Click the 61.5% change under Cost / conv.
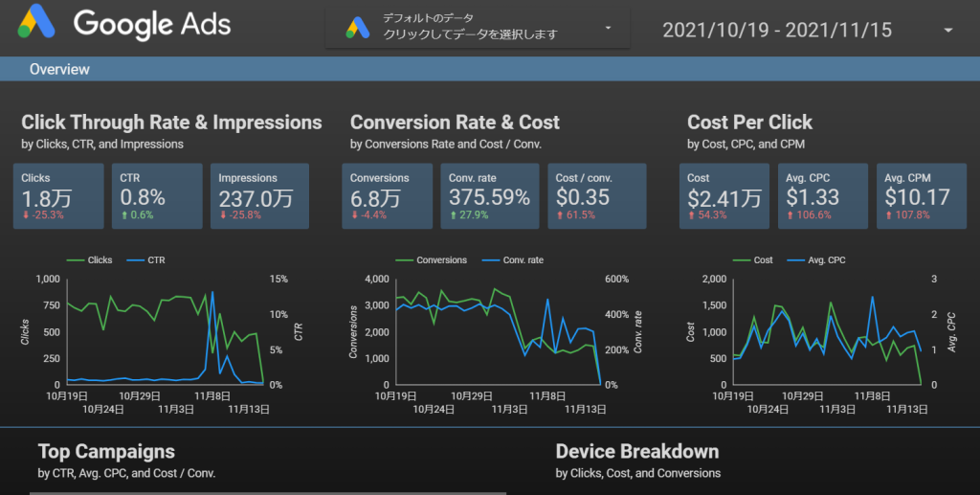This screenshot has height=495, width=980. [576, 215]
